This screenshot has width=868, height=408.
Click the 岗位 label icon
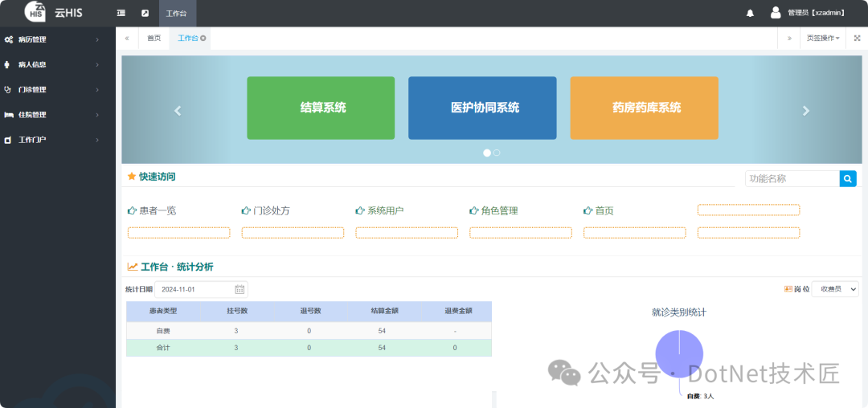tap(789, 289)
